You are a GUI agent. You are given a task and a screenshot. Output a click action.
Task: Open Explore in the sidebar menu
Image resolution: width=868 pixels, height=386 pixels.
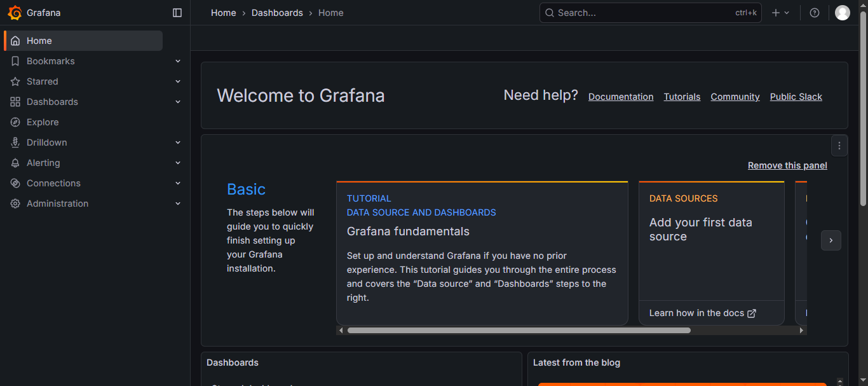43,122
